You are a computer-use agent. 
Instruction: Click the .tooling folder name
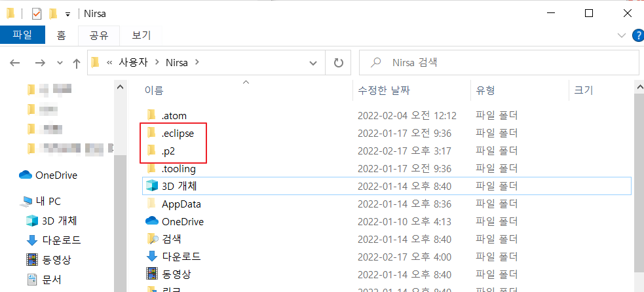click(179, 168)
